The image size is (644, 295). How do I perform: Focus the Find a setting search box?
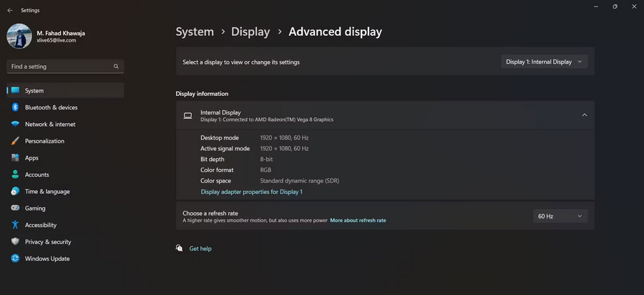[65, 67]
